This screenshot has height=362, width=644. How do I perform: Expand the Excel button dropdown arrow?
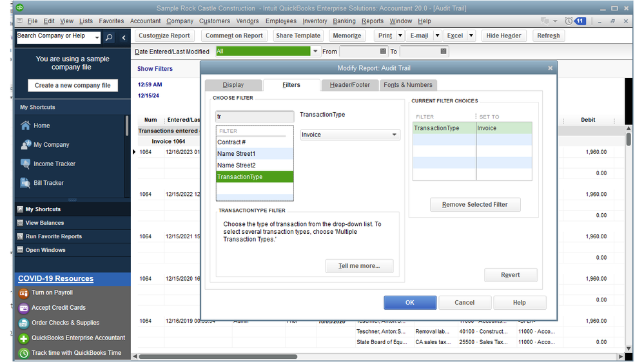[x=471, y=35]
